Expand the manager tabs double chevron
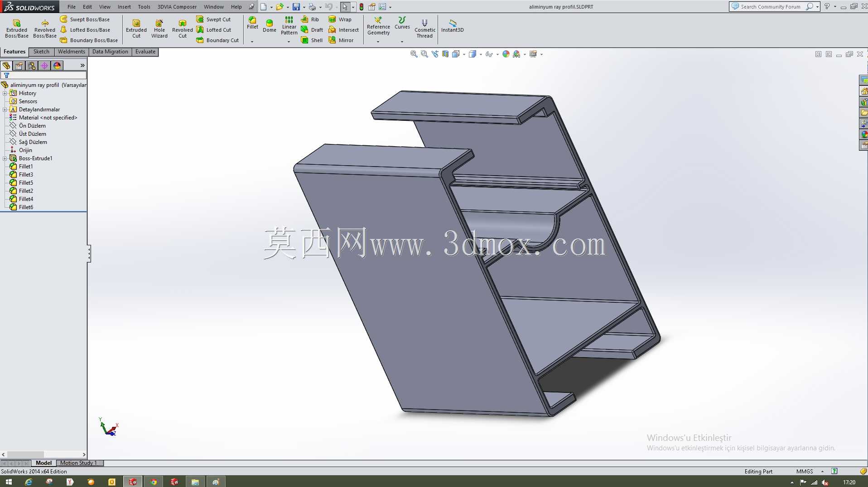The height and width of the screenshot is (487, 868). [x=82, y=66]
